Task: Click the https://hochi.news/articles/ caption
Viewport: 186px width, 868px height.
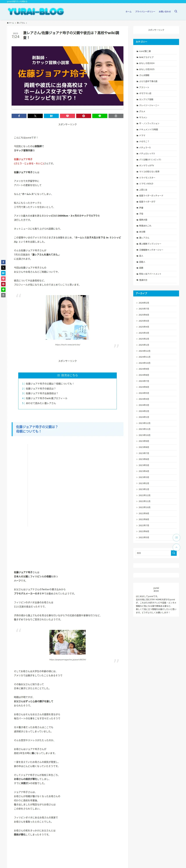Action: [68, 345]
